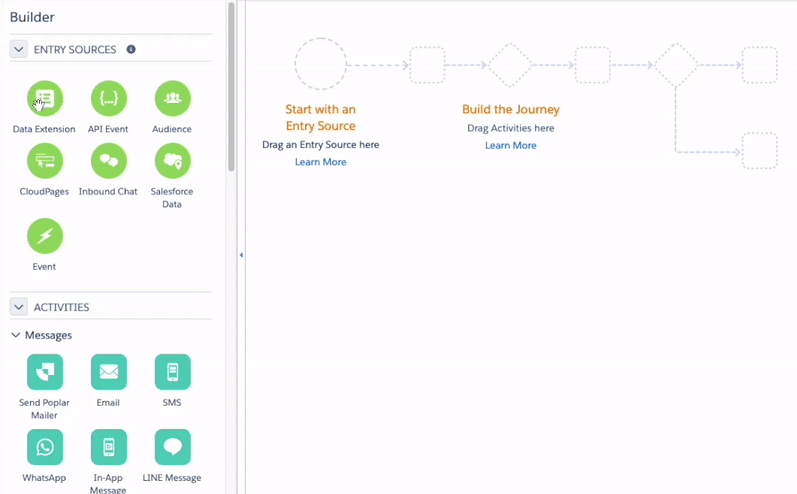Pick the Inbound Chat entry source
Viewport: 797px width, 494px height.
108,161
